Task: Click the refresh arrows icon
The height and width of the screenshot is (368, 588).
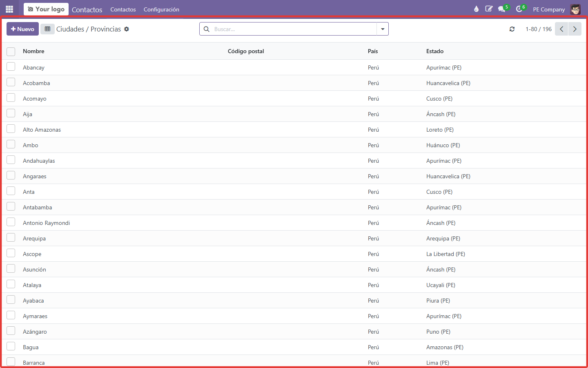Action: tap(512, 29)
